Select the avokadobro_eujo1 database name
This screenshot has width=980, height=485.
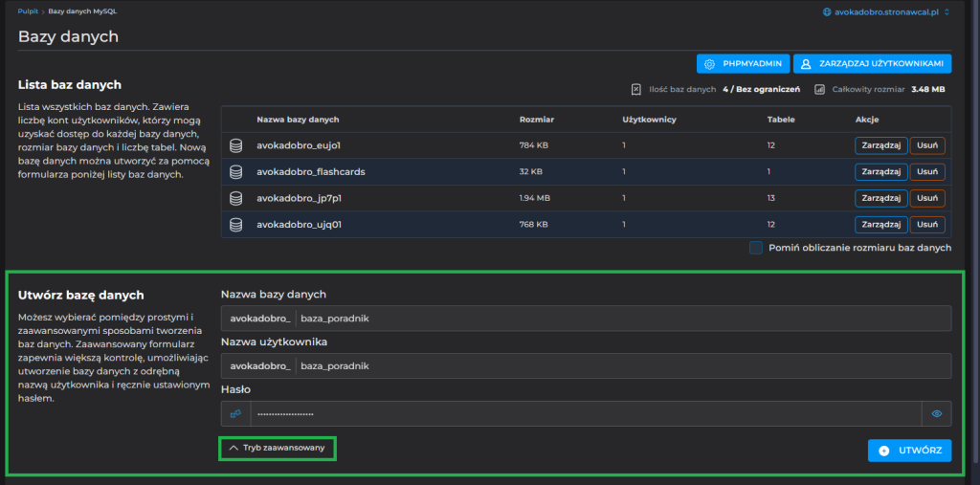click(x=299, y=145)
